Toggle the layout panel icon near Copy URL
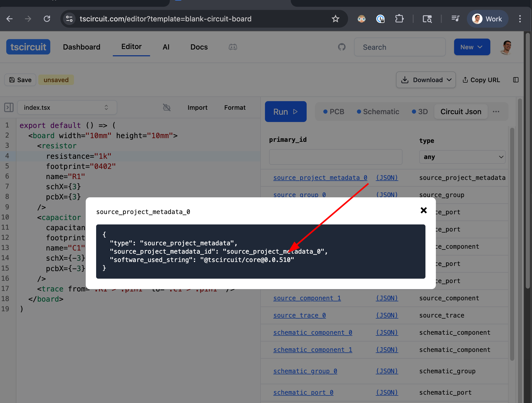532x403 pixels. pyautogui.click(x=516, y=80)
